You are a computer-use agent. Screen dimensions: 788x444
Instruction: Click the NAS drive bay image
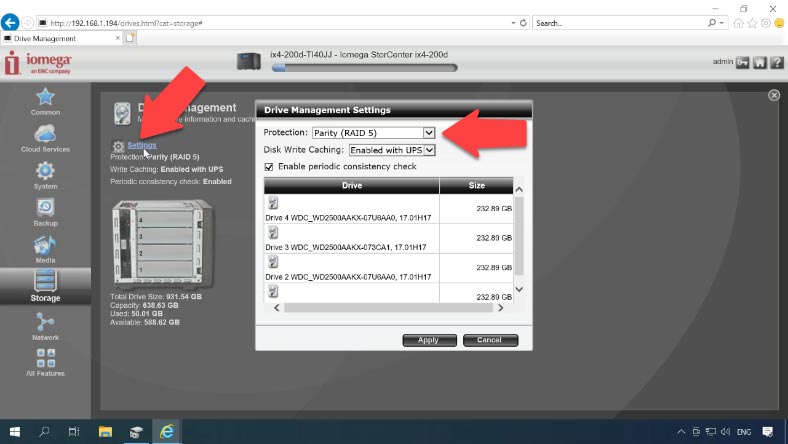[x=162, y=243]
